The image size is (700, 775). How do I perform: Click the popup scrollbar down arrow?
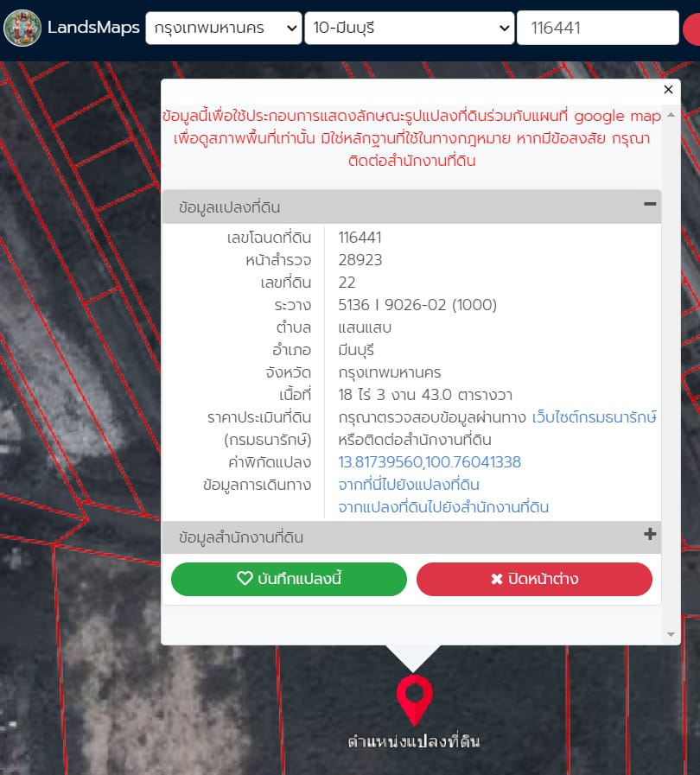[x=671, y=634]
